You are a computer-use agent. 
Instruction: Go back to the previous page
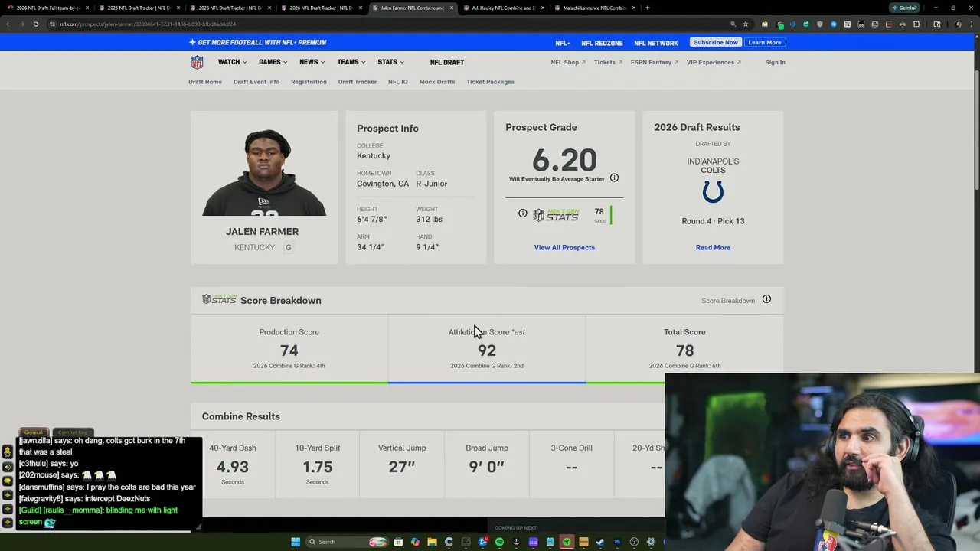pyautogui.click(x=8, y=24)
